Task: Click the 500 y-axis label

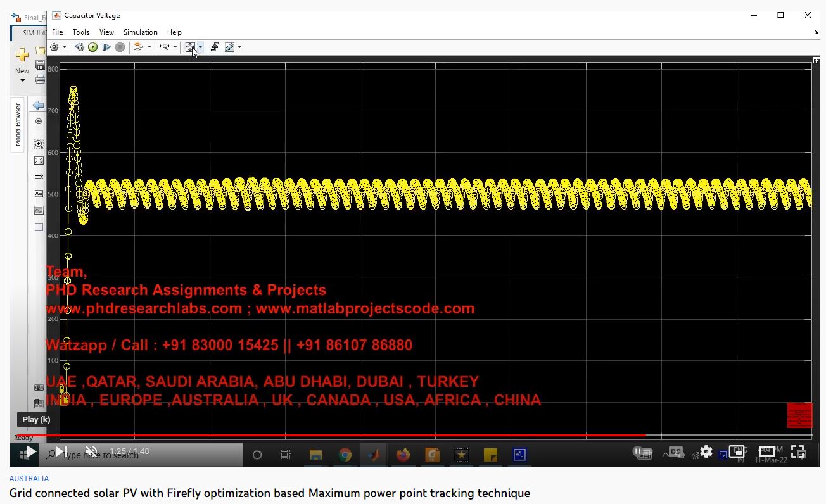Action: point(54,194)
